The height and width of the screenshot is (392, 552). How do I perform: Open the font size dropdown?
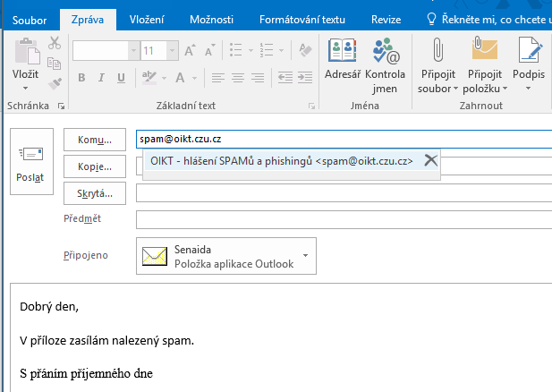point(172,51)
